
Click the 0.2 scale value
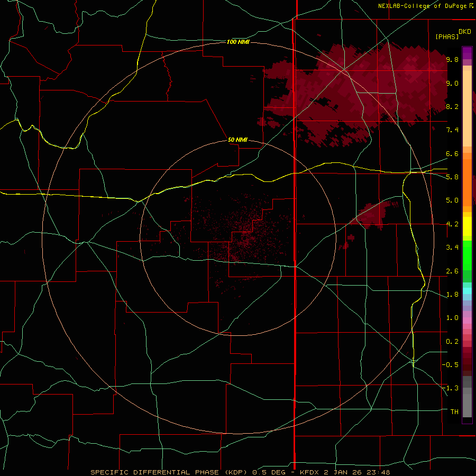click(x=452, y=342)
